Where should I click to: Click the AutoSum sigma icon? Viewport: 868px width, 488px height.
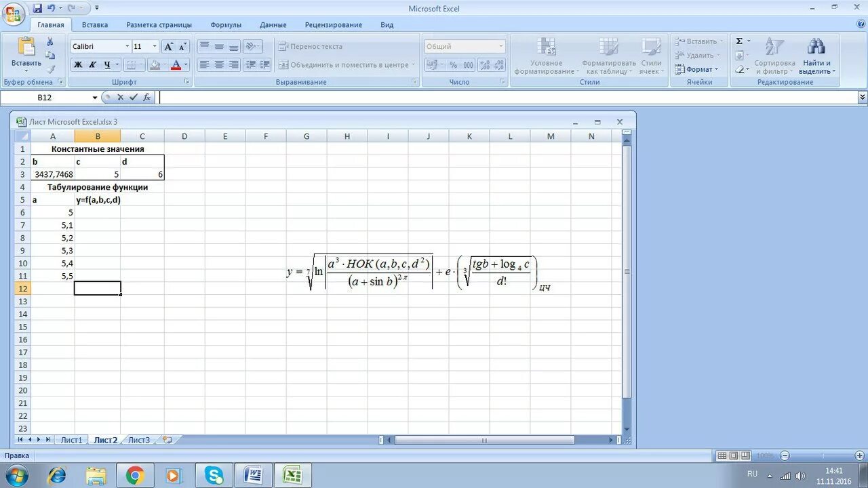739,41
